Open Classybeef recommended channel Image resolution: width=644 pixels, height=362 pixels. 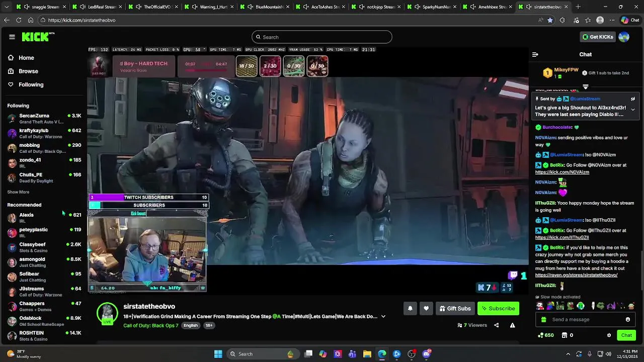[44, 247]
